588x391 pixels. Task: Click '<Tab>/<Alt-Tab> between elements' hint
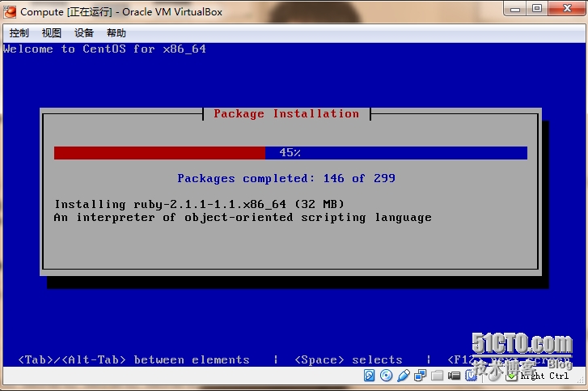coord(134,360)
